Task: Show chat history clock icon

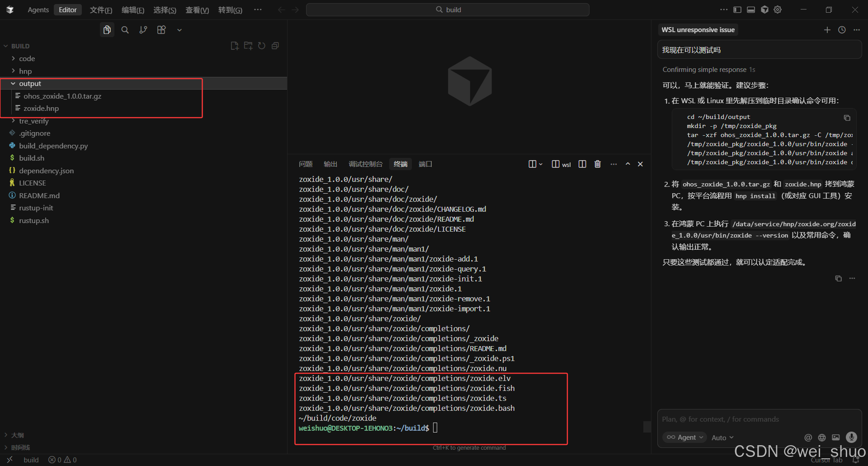Action: (842, 30)
